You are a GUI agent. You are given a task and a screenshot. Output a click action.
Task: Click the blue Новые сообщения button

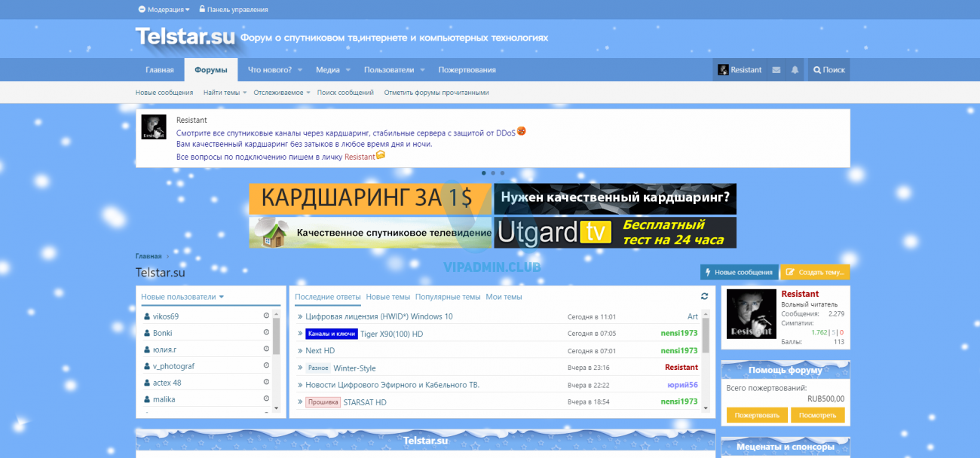[738, 272]
